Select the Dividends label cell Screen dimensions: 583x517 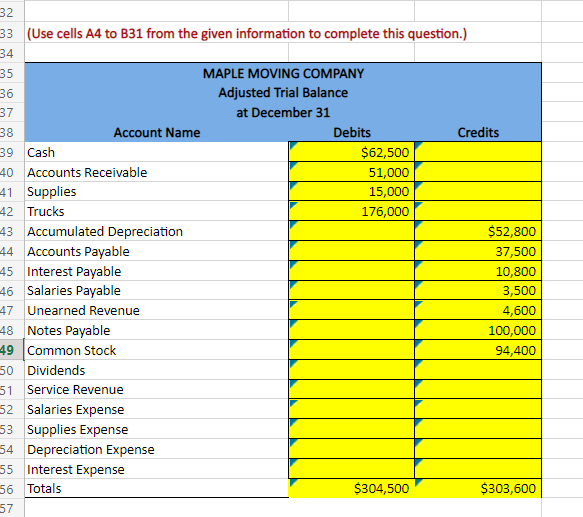click(156, 370)
